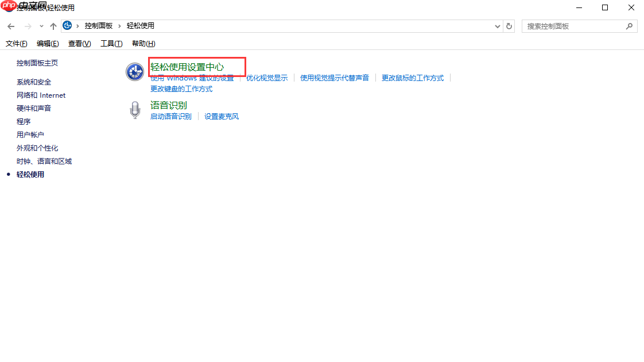Expand the breadcrumb arrow after 控制面板

click(119, 25)
